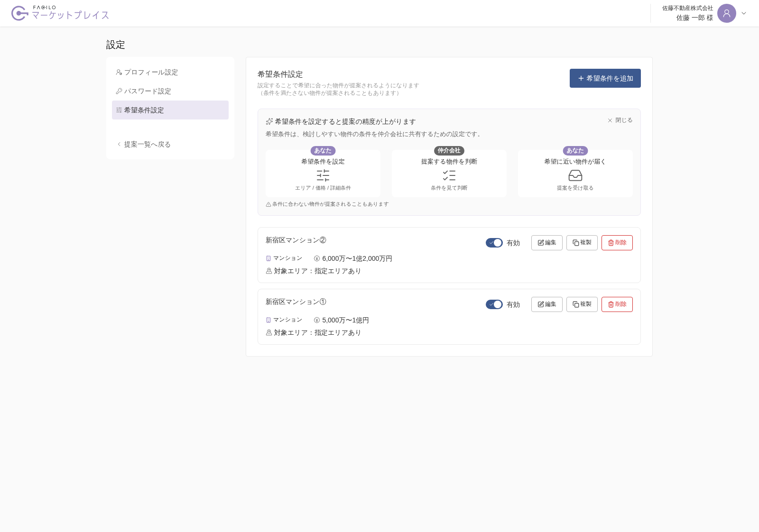Toggle 有効 switch for 新宿区マンション②
Image resolution: width=759 pixels, height=532 pixels.
(494, 243)
